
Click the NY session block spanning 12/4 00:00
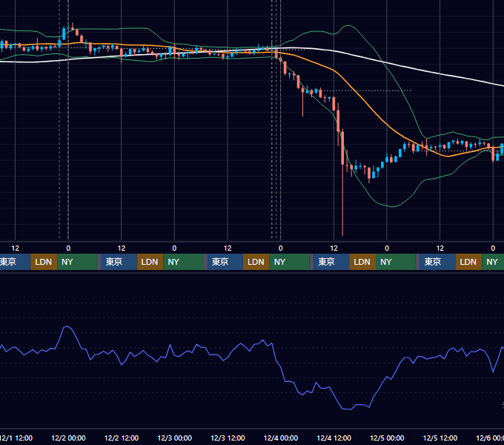(289, 262)
